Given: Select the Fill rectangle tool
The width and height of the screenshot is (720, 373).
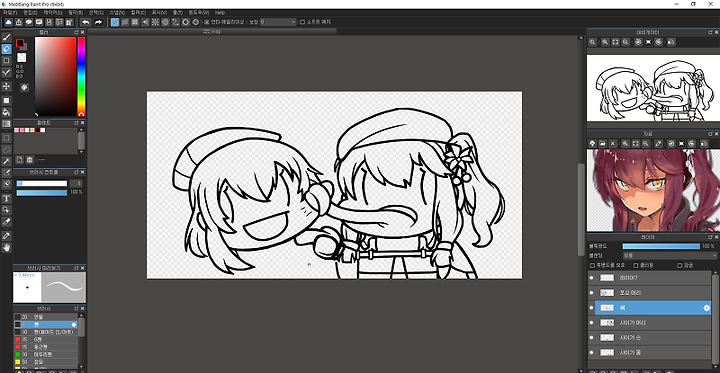Looking at the screenshot, I should (6, 101).
